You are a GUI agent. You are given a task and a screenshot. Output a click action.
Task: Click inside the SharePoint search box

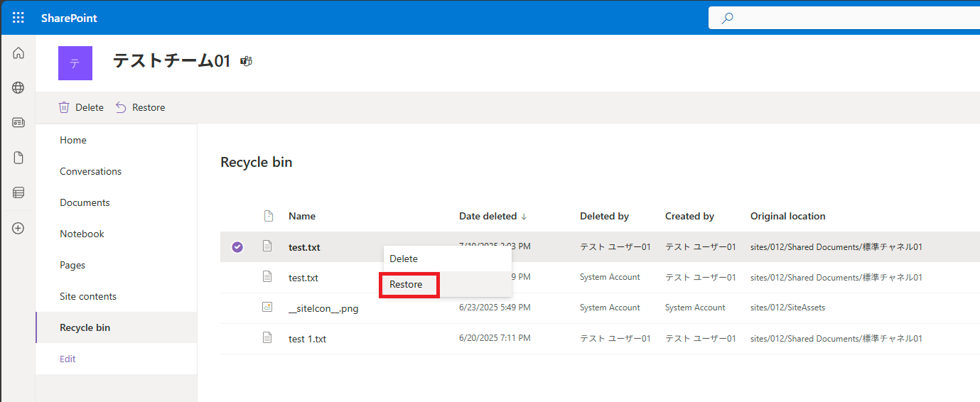[x=844, y=18]
